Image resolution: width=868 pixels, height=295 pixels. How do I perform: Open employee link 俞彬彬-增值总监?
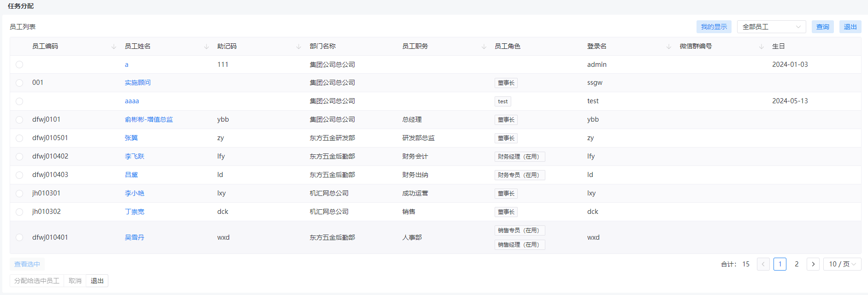point(149,119)
